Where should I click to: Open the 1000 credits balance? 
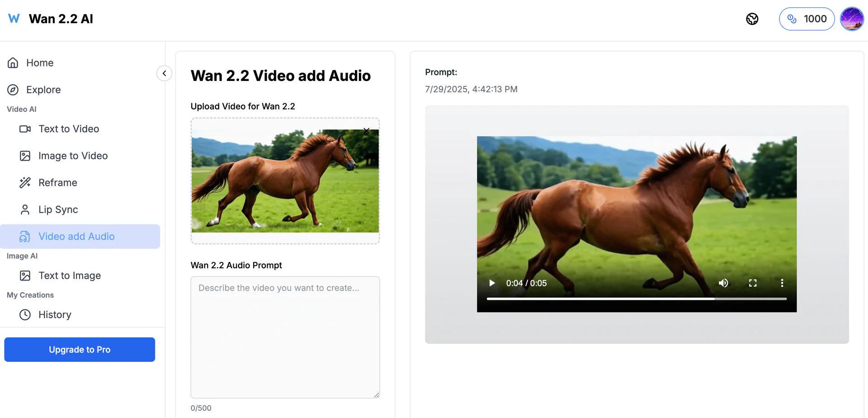pos(807,19)
